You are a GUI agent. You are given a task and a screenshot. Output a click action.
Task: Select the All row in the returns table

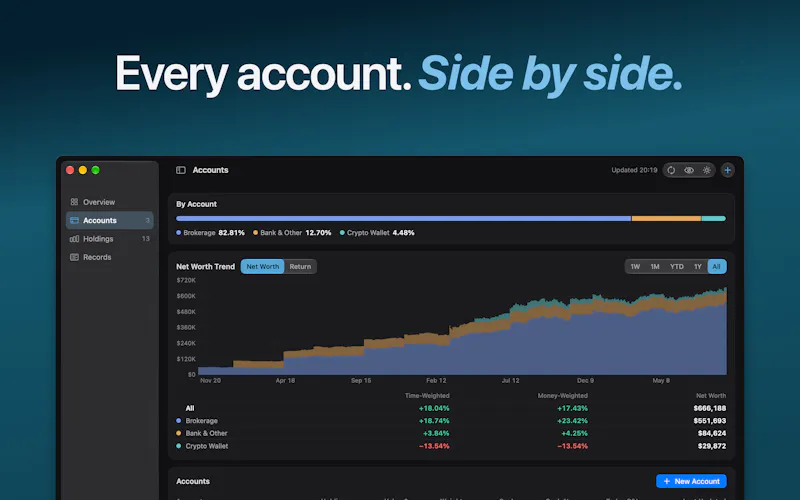(451, 408)
